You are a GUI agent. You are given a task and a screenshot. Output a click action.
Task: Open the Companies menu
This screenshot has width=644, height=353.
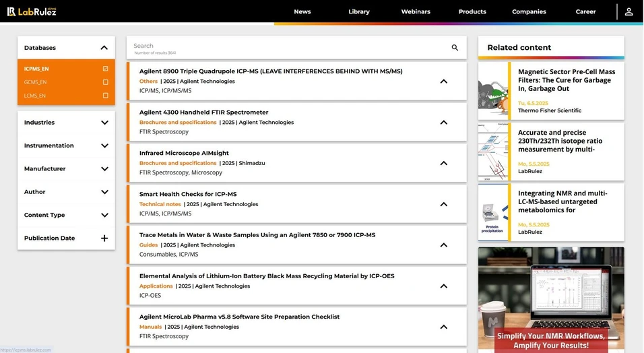point(529,11)
